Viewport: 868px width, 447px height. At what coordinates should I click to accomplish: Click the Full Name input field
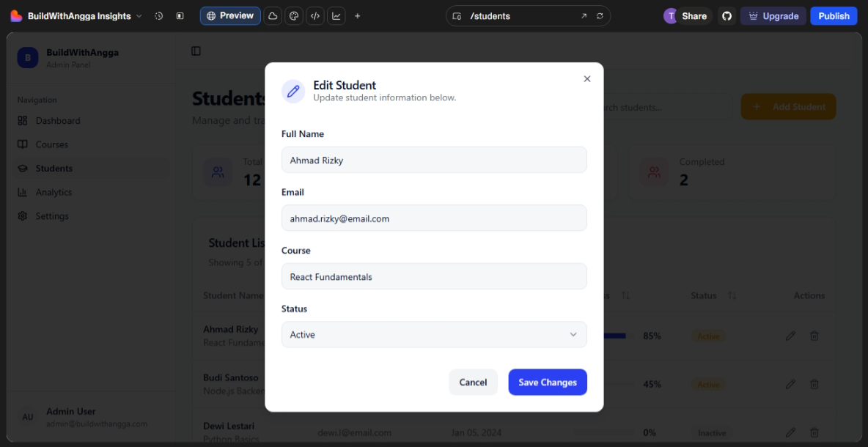(434, 160)
